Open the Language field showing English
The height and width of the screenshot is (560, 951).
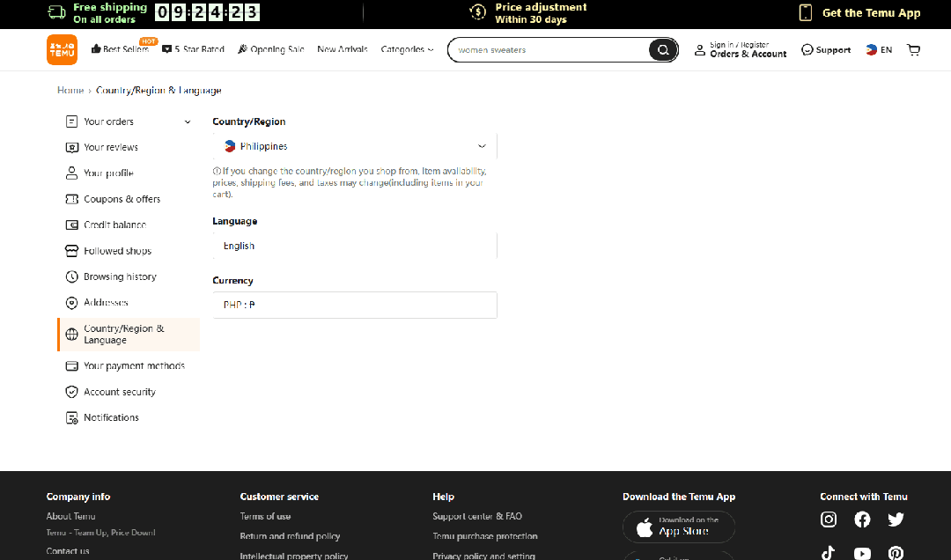(355, 246)
